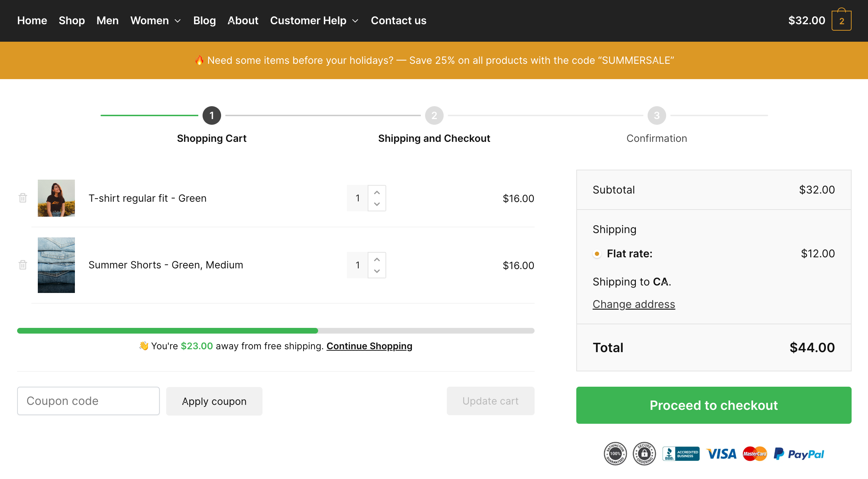The width and height of the screenshot is (868, 479).
Task: Click the Change address link
Action: 634,304
